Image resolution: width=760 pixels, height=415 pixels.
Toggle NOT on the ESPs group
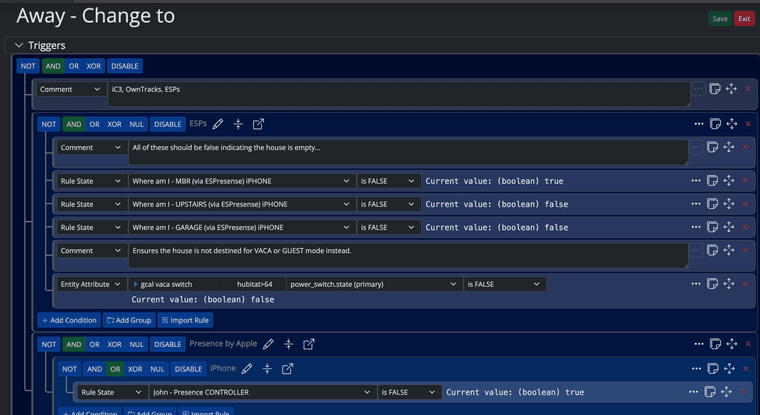(x=48, y=124)
